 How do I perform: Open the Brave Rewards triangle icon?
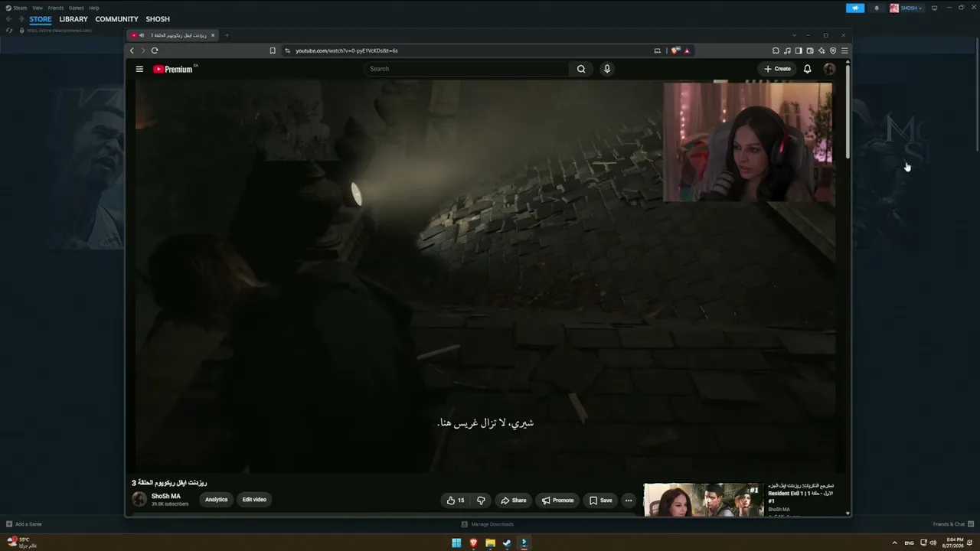pyautogui.click(x=687, y=51)
